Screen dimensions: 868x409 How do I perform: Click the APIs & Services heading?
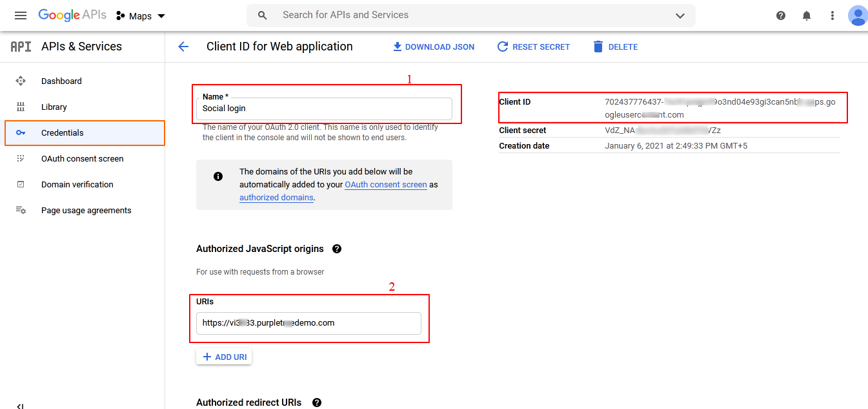[81, 47]
